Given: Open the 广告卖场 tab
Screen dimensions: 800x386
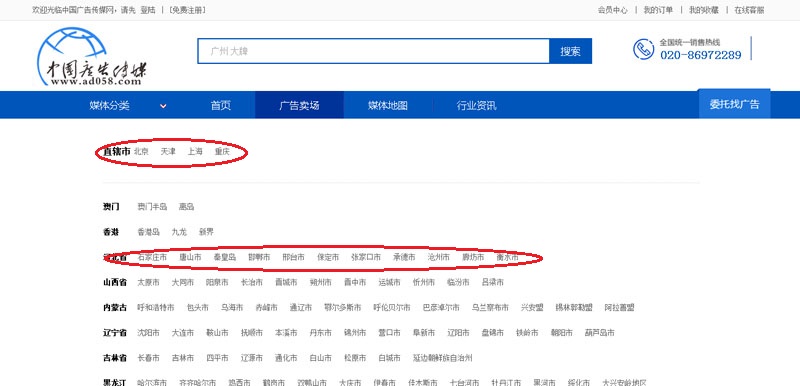Looking at the screenshot, I should 299,106.
